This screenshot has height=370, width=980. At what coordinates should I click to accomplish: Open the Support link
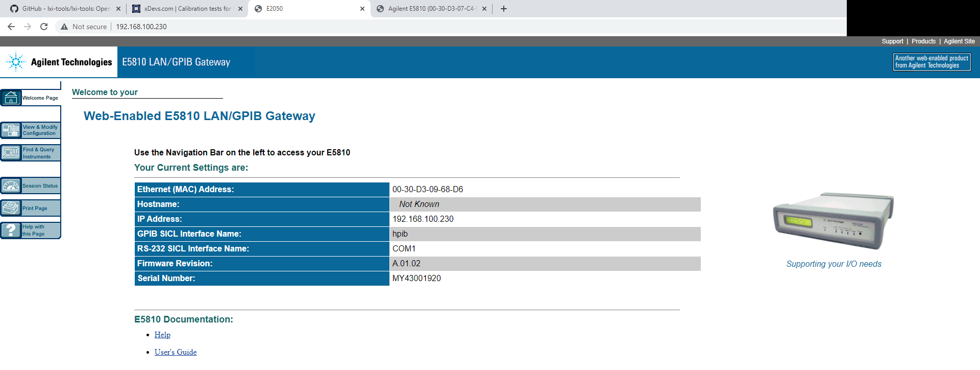coord(892,41)
